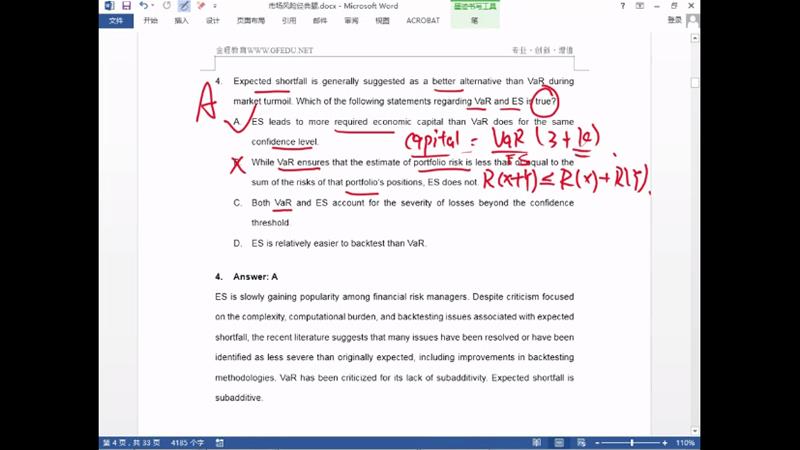This screenshot has height=450, width=800.
Task: Click the word 'threshold' in option C
Action: pyautogui.click(x=270, y=223)
